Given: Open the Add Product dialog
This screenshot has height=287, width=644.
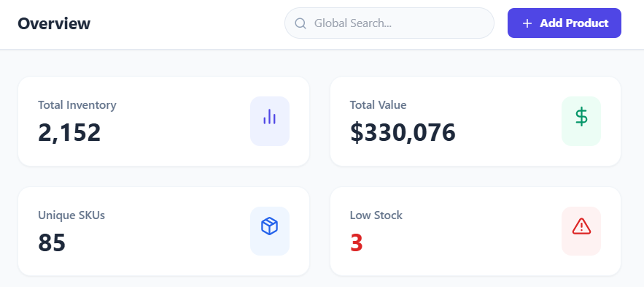Looking at the screenshot, I should coord(565,23).
